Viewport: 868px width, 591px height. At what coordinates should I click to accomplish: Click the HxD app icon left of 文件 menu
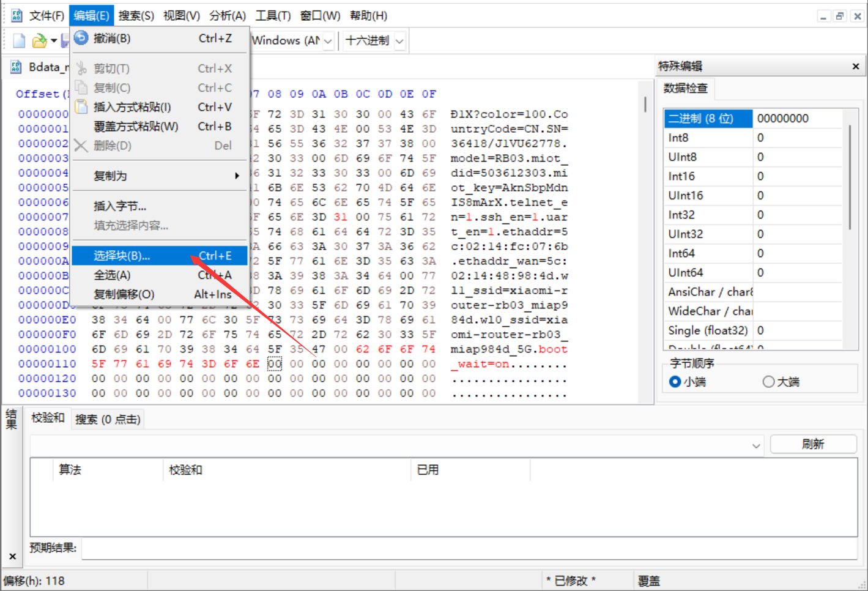(x=17, y=15)
